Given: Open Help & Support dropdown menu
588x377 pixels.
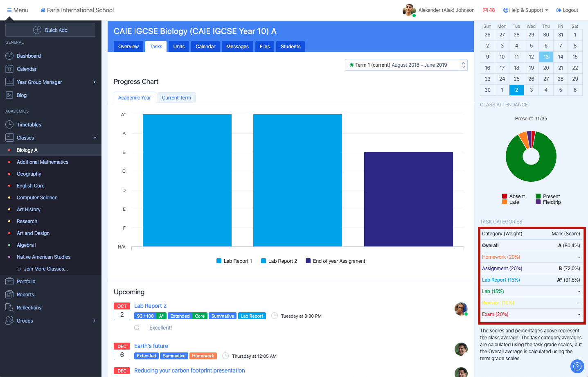Looking at the screenshot, I should pos(525,10).
